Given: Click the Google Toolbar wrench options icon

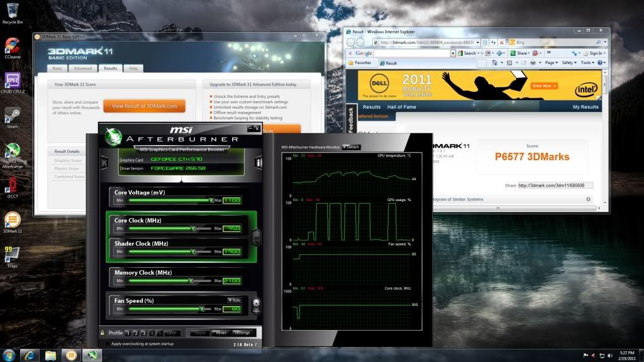Looking at the screenshot, I should click(x=574, y=53).
